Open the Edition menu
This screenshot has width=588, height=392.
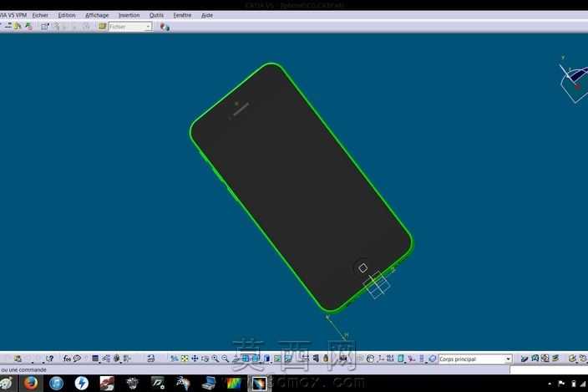[67, 15]
